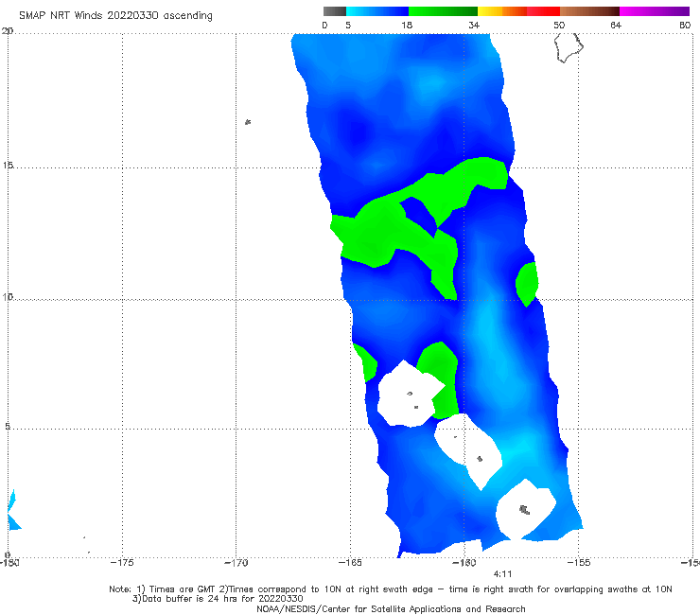Viewport: 700px width, 615px height.
Task: Click the green segment of the color bar
Action: tap(443, 11)
